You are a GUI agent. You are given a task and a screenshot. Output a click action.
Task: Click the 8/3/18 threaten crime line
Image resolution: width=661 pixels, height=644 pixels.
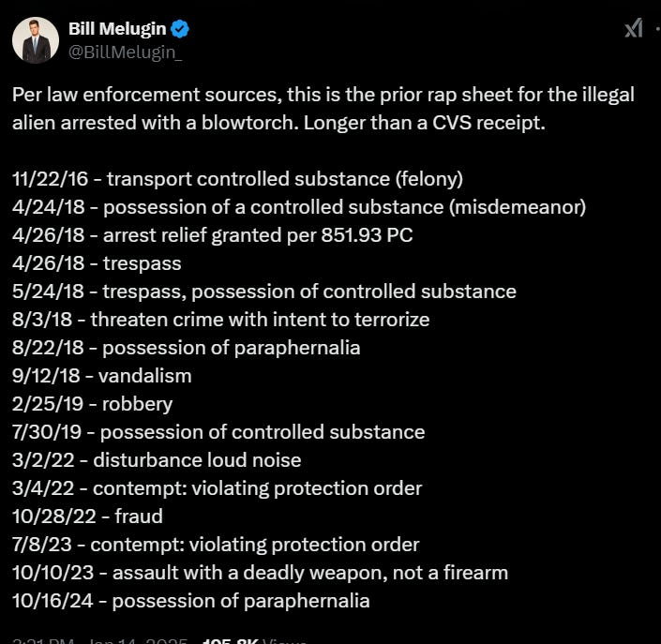coord(221,320)
